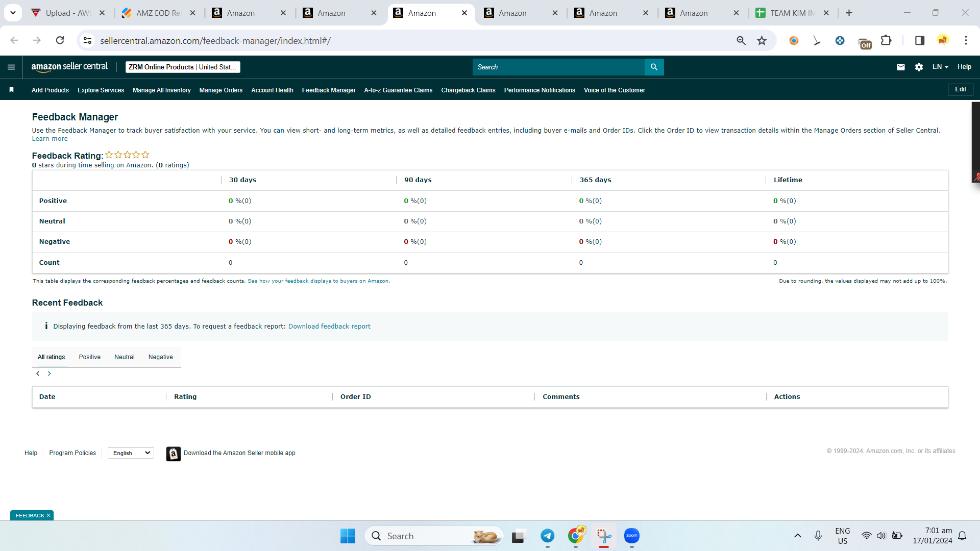The width and height of the screenshot is (980, 551).
Task: Click the Learn more link
Action: click(50, 139)
